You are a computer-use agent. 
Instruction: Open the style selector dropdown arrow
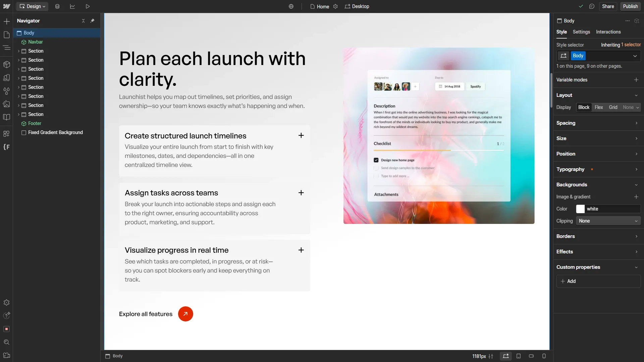[635, 56]
